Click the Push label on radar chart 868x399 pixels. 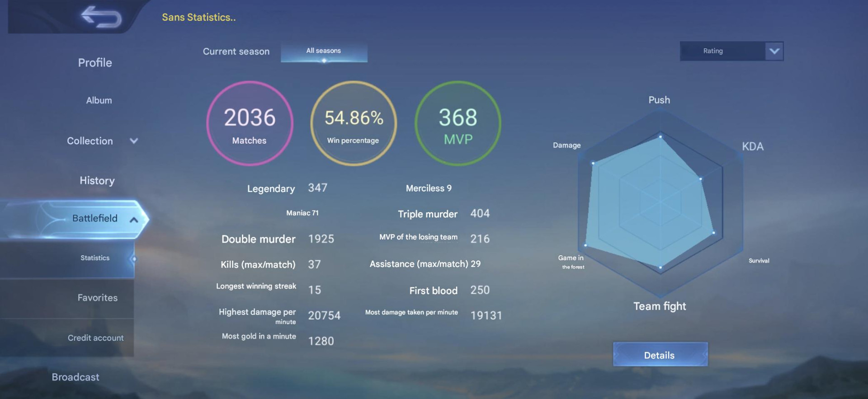(659, 100)
